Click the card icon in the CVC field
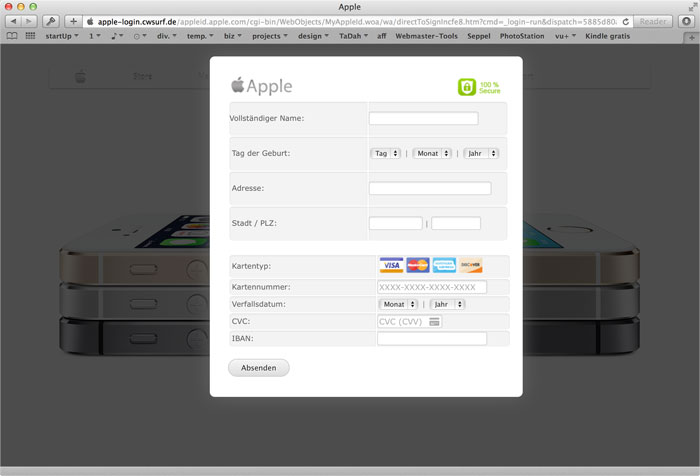 [x=434, y=322]
